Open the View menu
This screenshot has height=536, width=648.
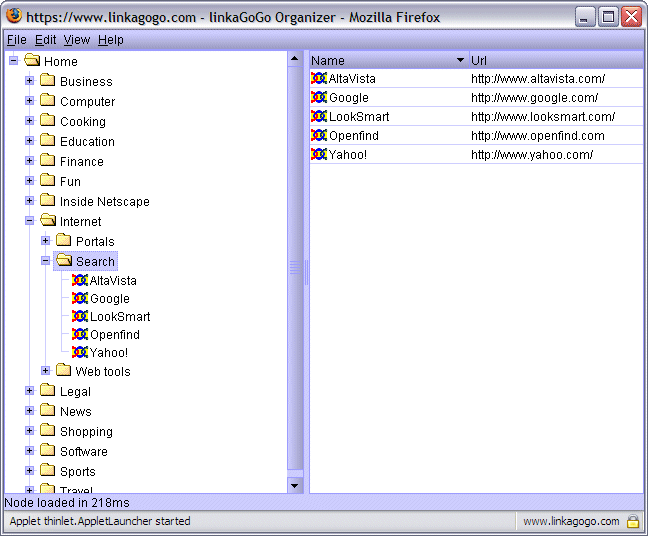77,40
